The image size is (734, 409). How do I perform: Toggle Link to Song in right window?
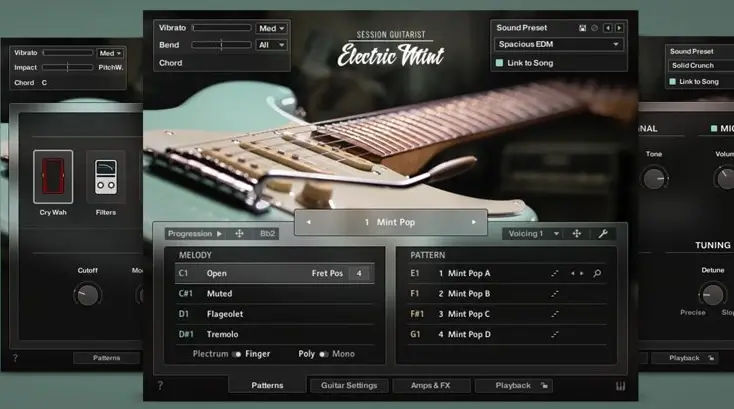coord(673,81)
